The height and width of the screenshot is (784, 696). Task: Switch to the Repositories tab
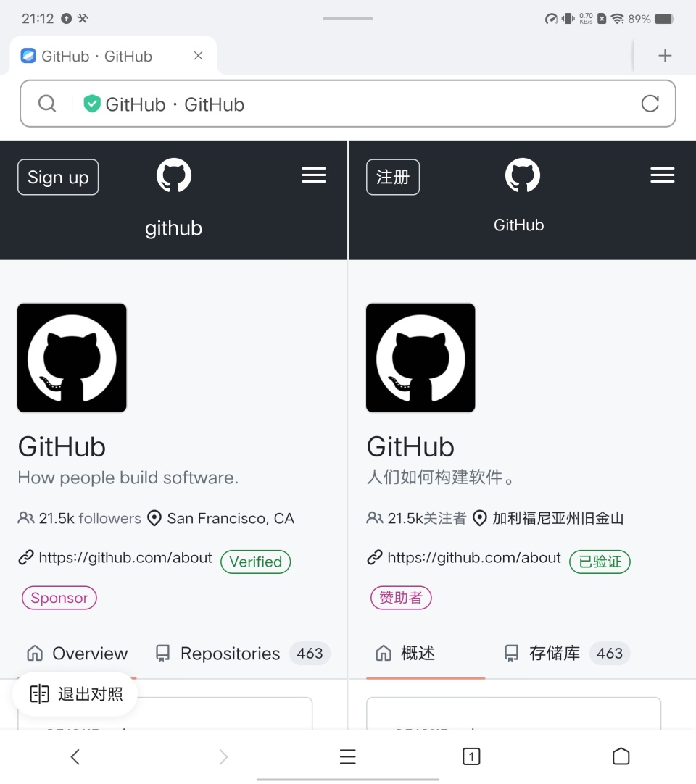click(x=243, y=654)
